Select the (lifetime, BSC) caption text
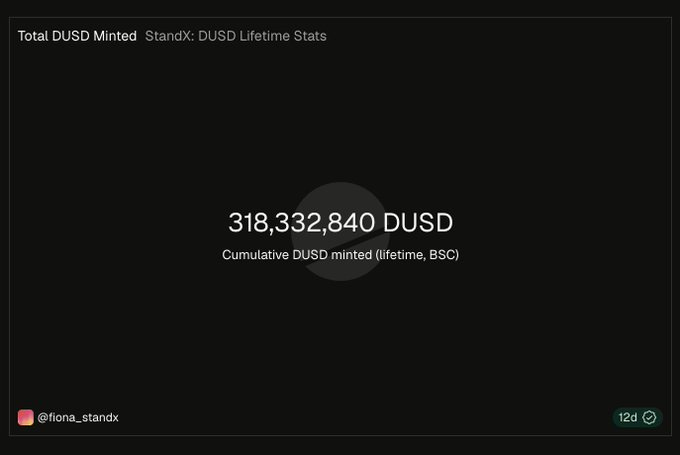Image resolution: width=680 pixels, height=455 pixels. click(x=417, y=255)
